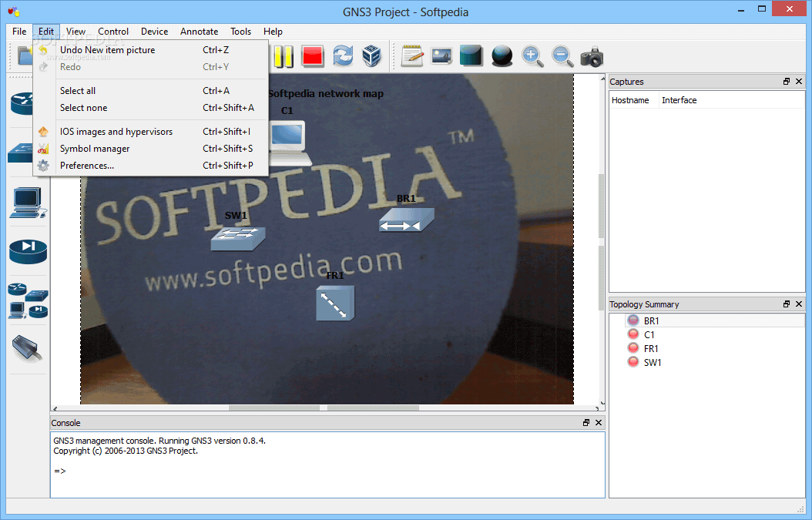Select the FR1 frame relay node

point(335,304)
